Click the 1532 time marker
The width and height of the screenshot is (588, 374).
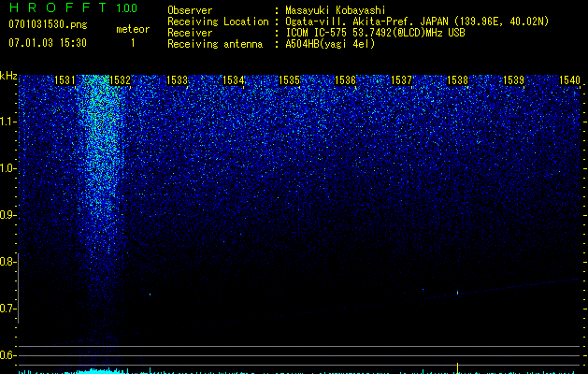[120, 79]
